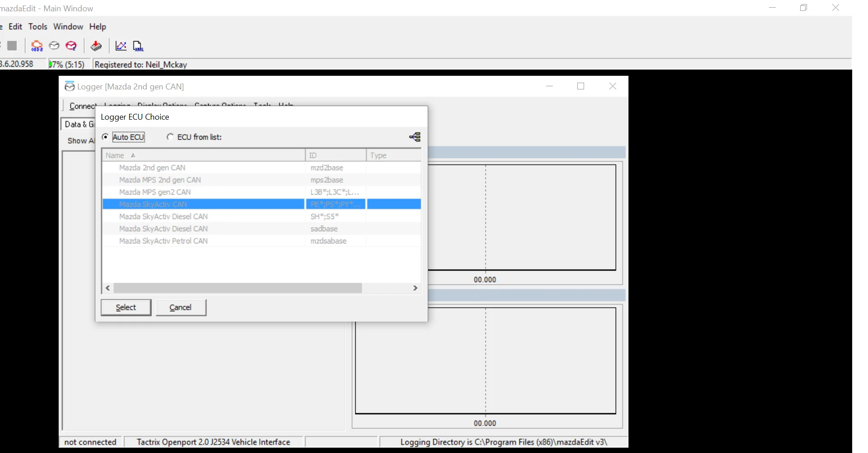The height and width of the screenshot is (453, 868).
Task: Close the mazdaEdit main window
Action: [x=835, y=8]
